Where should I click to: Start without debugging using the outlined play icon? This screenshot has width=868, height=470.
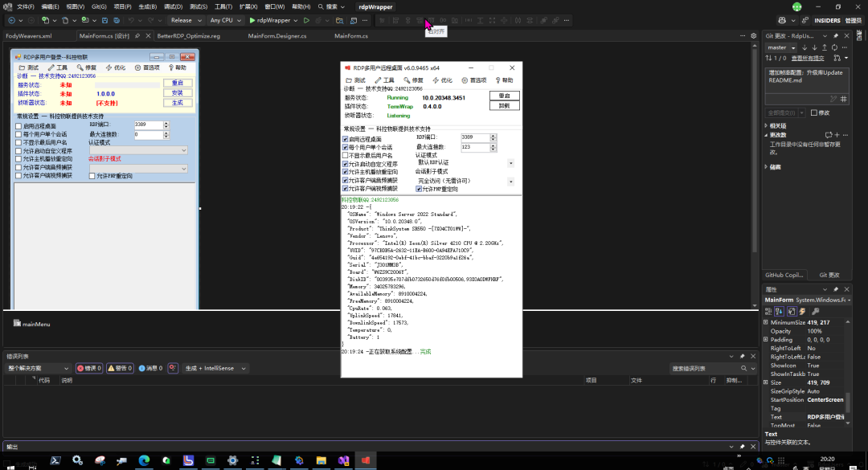[x=306, y=20]
